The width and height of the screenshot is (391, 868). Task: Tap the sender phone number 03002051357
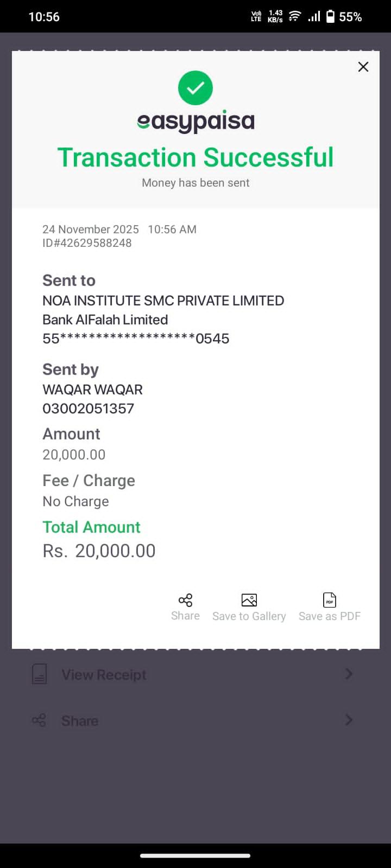(x=88, y=409)
